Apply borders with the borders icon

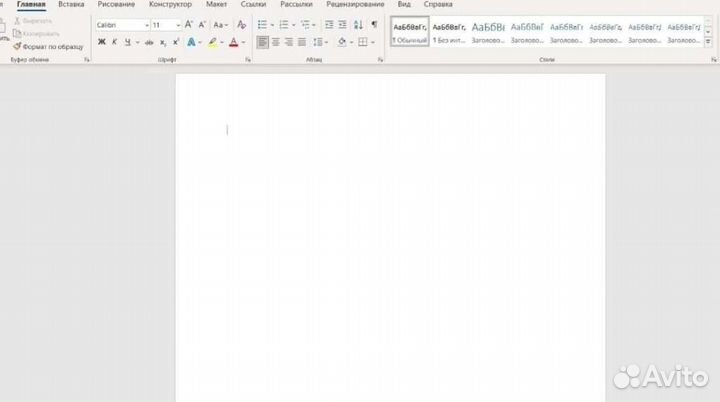tap(363, 42)
